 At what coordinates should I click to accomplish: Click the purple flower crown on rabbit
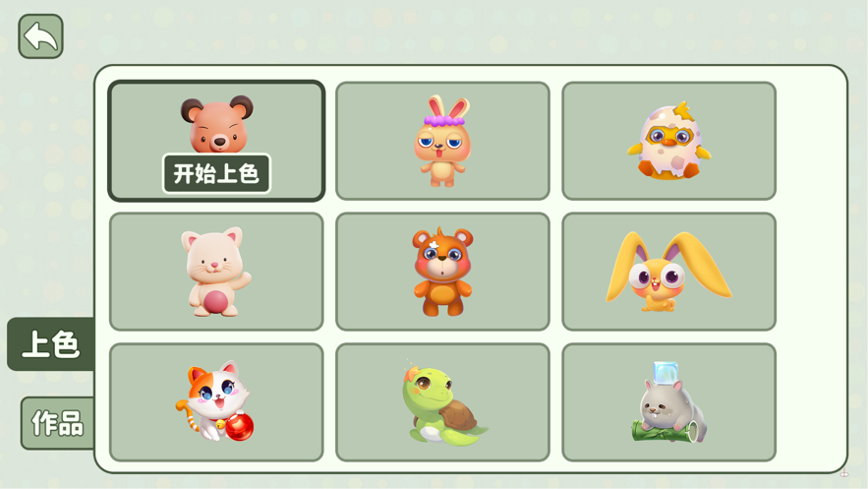[x=444, y=120]
